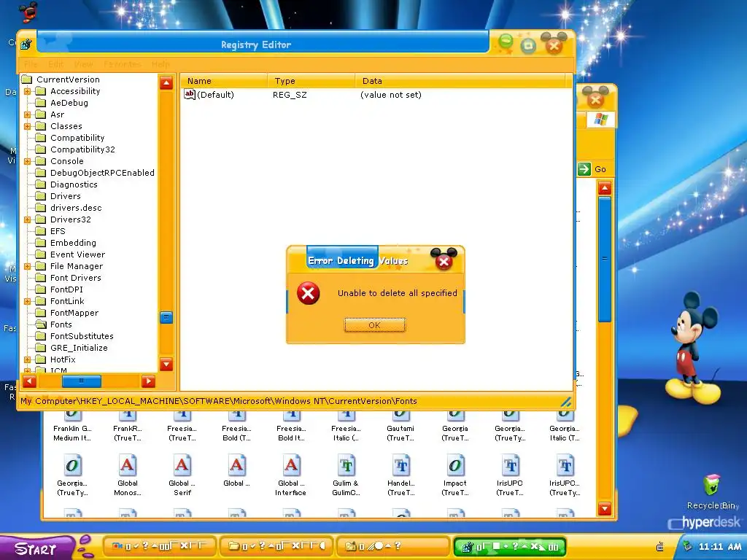Expand the HotFix registry key

[27, 359]
